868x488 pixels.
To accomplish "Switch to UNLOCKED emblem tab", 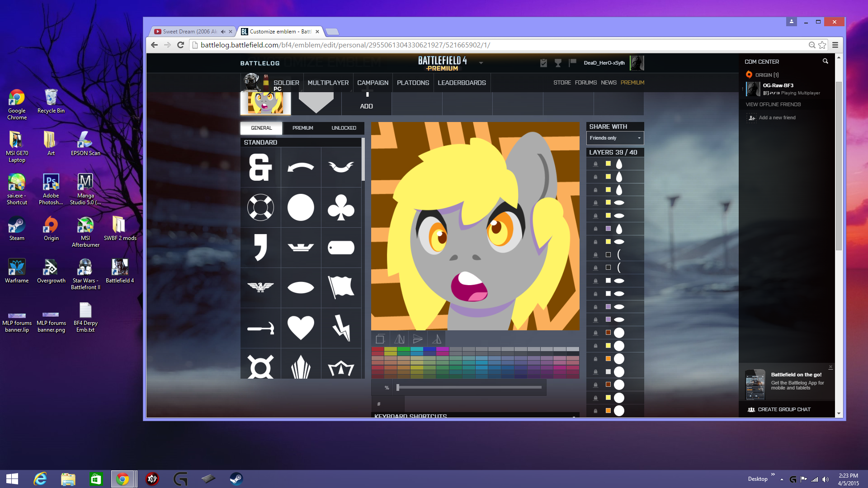I will [x=343, y=127].
